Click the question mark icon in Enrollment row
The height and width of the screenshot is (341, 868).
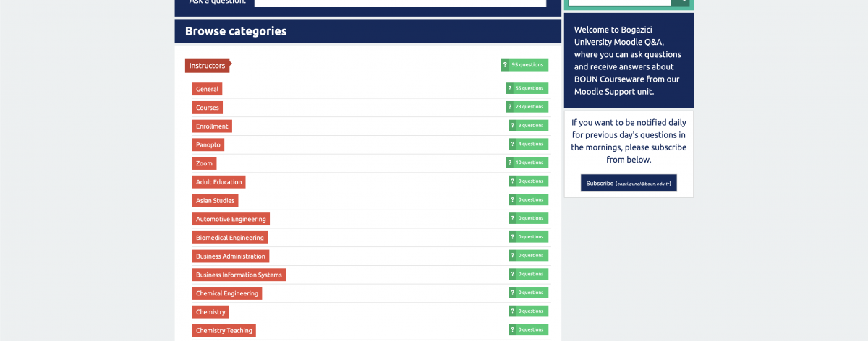513,126
